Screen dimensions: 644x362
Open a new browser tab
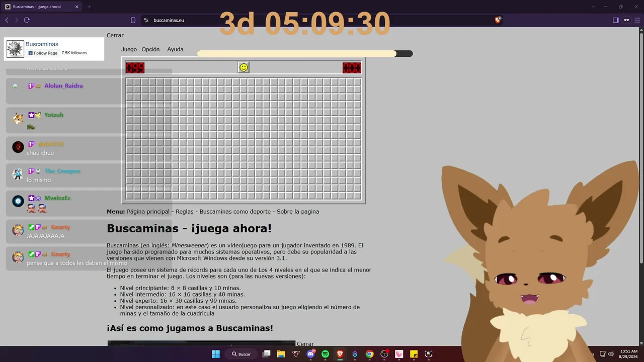point(89,7)
